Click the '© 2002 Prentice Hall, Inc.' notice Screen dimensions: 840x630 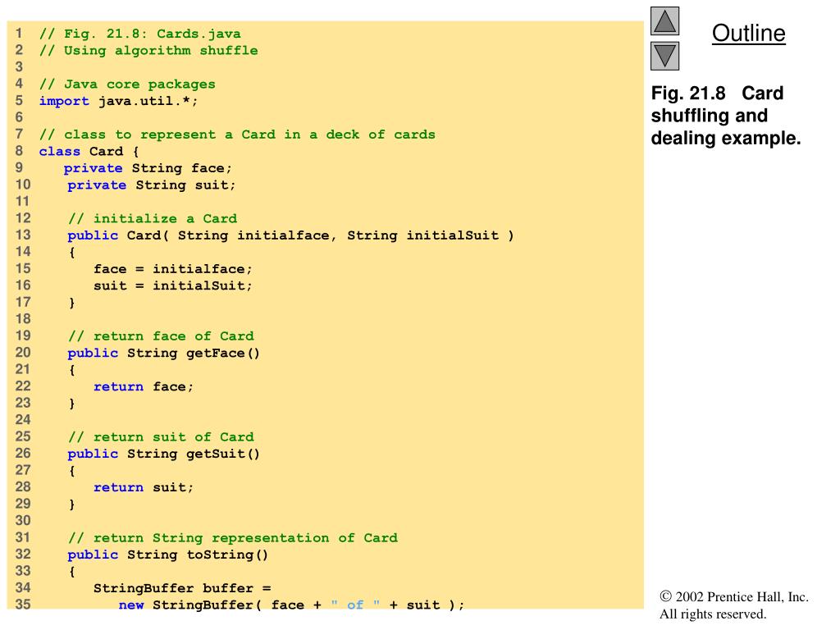734,597
